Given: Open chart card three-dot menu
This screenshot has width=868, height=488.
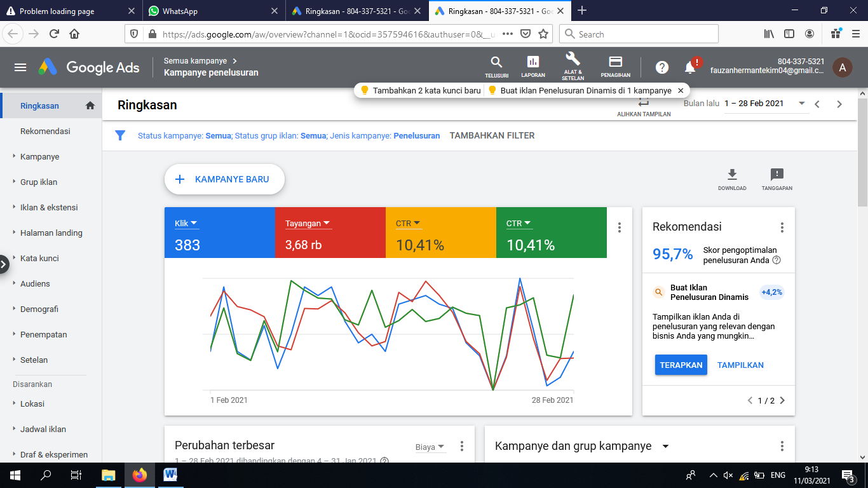Looking at the screenshot, I should [x=620, y=227].
